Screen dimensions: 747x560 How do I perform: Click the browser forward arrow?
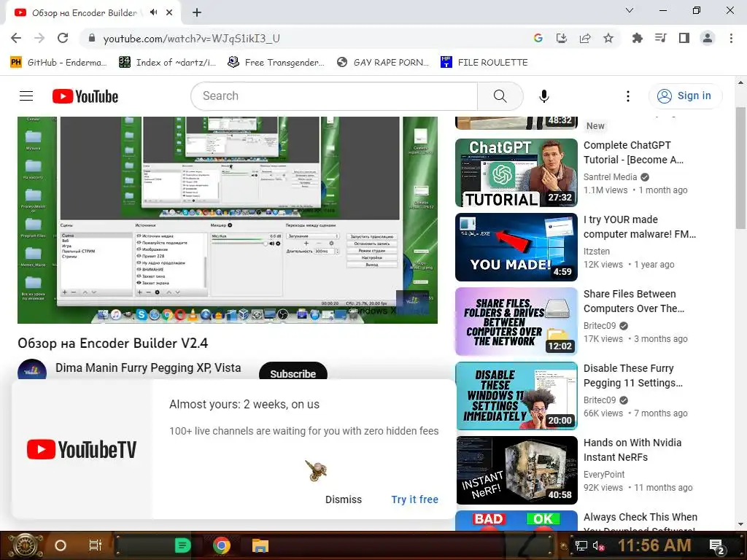[x=39, y=38]
